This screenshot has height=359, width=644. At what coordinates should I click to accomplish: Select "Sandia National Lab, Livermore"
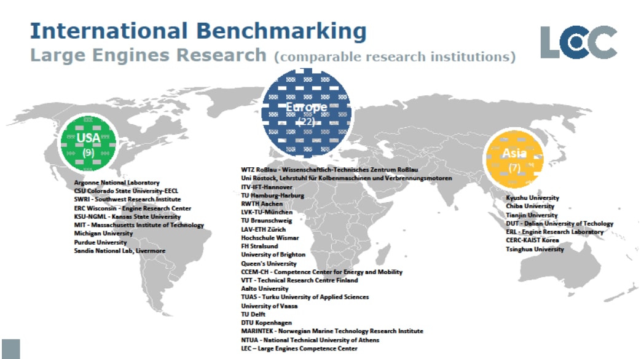coord(119,251)
